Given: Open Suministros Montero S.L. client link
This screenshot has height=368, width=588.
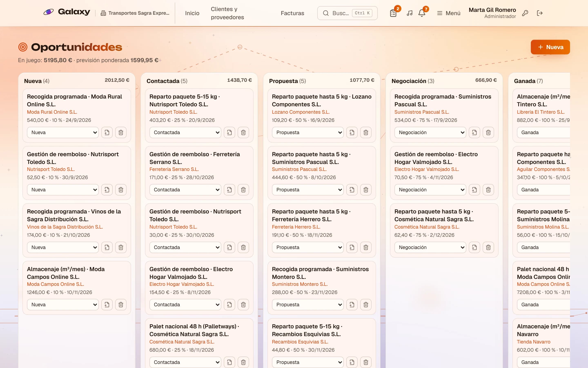Looking at the screenshot, I should tap(300, 284).
